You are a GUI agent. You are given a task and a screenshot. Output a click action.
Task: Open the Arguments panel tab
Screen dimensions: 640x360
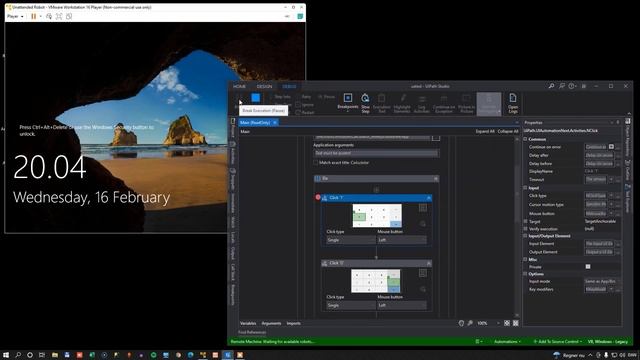click(x=271, y=323)
